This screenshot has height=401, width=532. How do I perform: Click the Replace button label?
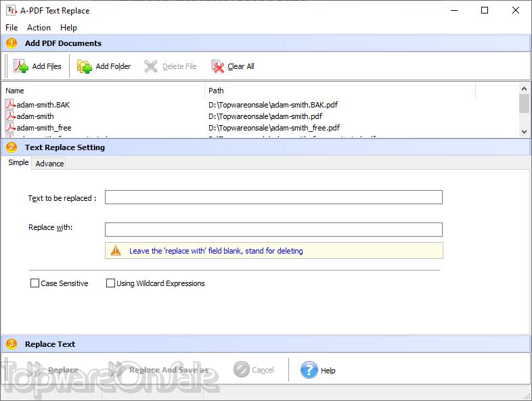[x=63, y=370]
